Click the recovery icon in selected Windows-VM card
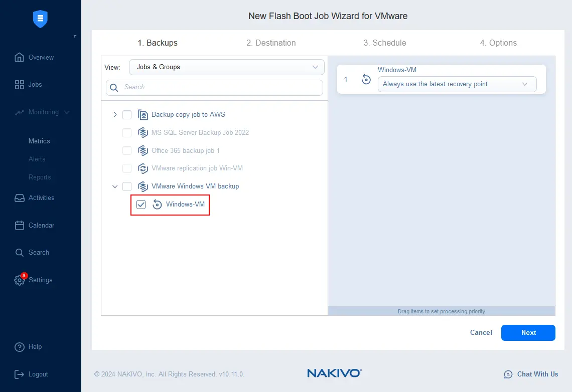Viewport: 572px width, 392px height. (366, 79)
